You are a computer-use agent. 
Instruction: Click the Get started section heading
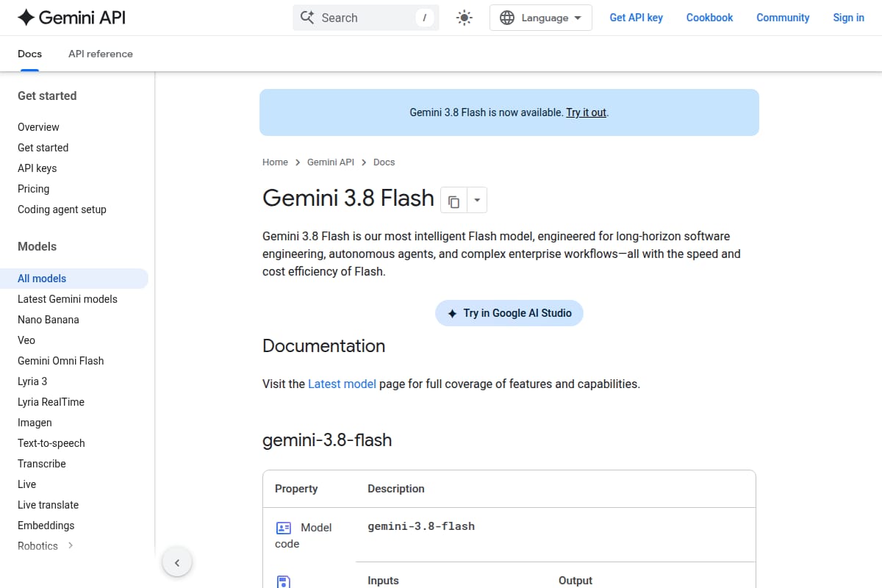pyautogui.click(x=47, y=96)
